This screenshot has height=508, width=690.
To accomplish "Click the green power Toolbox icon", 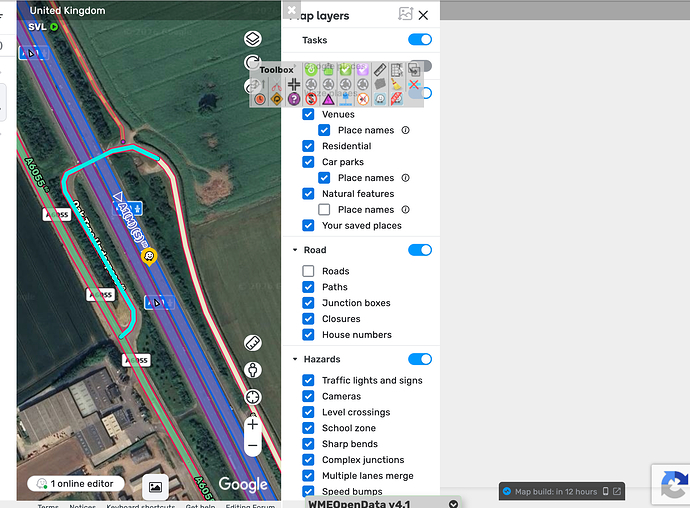I will pyautogui.click(x=311, y=70).
